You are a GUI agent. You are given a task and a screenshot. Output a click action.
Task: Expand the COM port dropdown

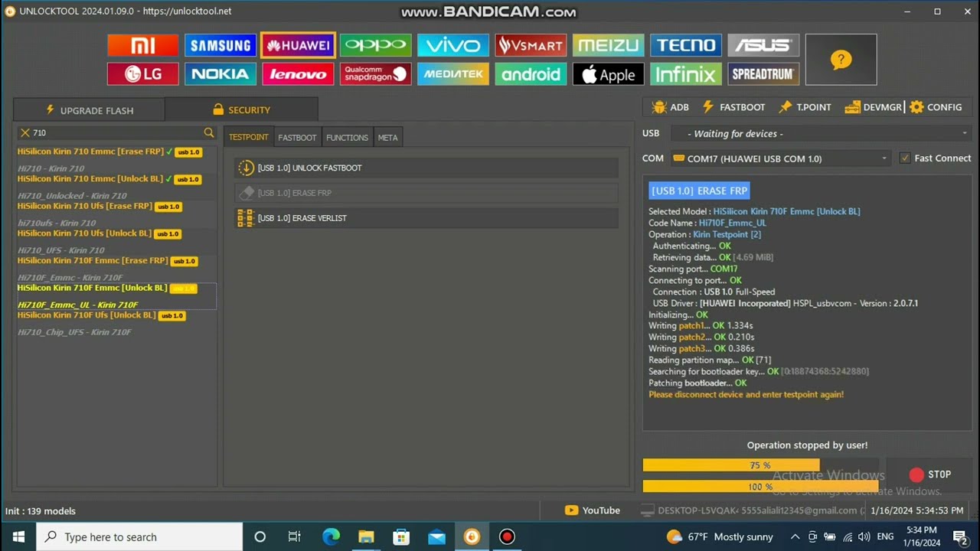click(781, 158)
